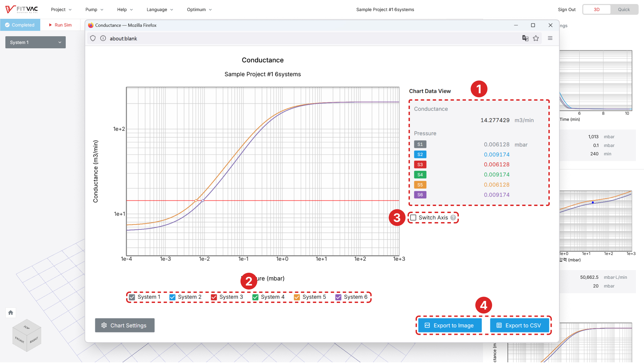644x364 pixels.
Task: Hide the System 4 series
Action: [256, 297]
